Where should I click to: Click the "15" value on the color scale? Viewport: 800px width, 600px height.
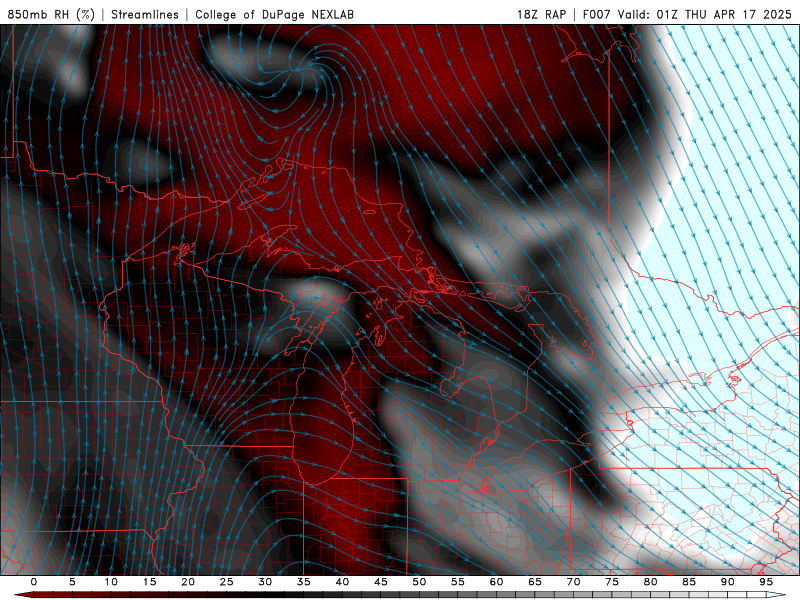pyautogui.click(x=149, y=582)
